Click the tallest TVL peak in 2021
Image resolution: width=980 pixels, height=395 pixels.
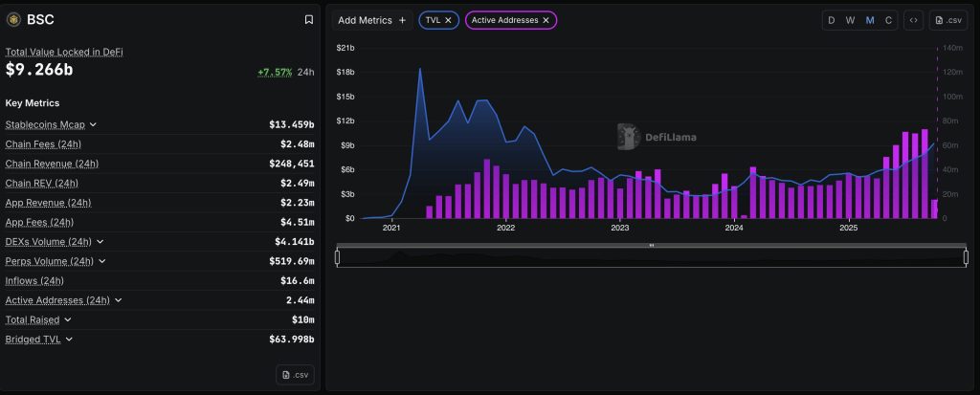click(x=420, y=69)
